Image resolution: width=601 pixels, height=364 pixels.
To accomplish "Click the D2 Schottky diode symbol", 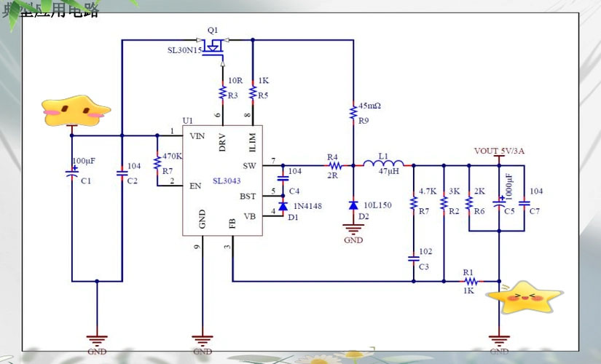I will pos(353,206).
